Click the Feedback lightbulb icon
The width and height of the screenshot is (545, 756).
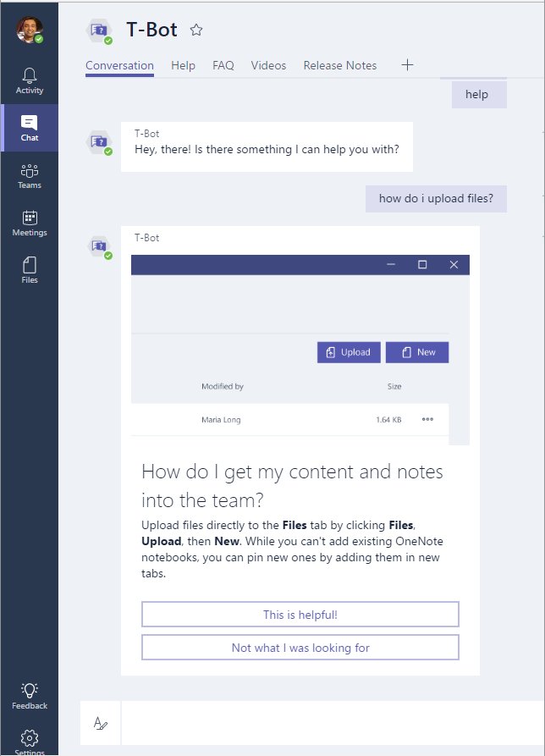[30, 696]
